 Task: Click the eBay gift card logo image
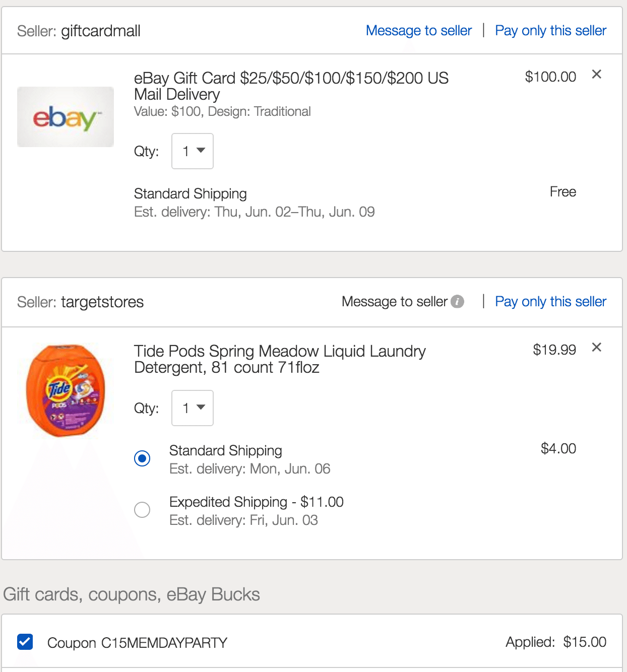(66, 117)
